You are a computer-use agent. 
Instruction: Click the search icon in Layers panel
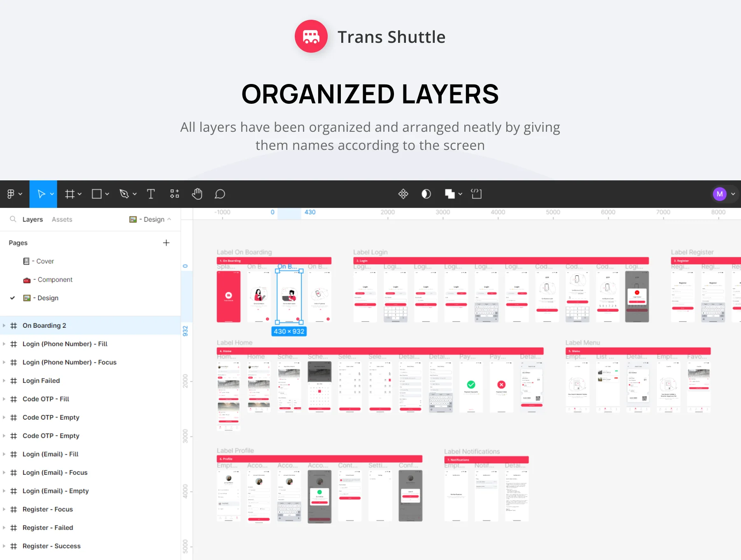pyautogui.click(x=13, y=219)
